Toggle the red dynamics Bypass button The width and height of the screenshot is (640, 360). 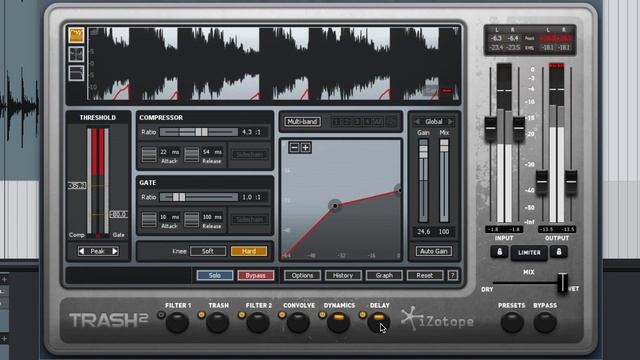point(256,276)
